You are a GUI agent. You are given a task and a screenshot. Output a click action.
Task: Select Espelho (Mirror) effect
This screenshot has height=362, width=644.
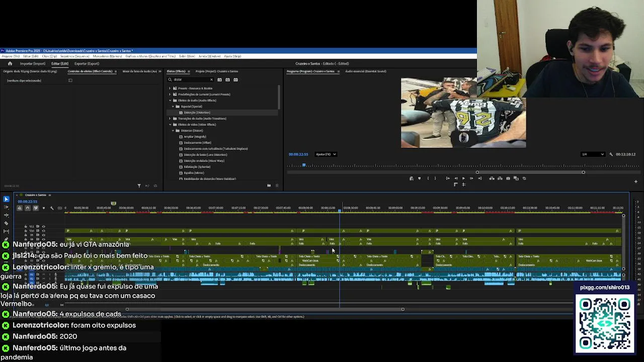[194, 173]
